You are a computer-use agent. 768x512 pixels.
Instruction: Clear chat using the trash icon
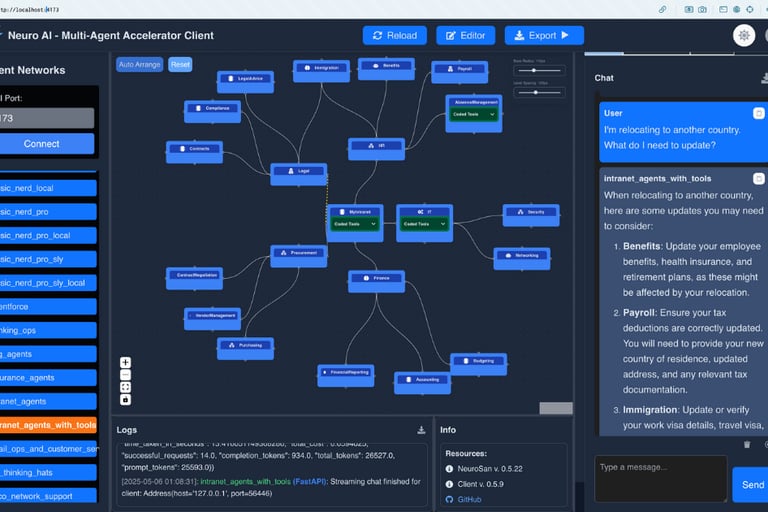click(x=746, y=444)
